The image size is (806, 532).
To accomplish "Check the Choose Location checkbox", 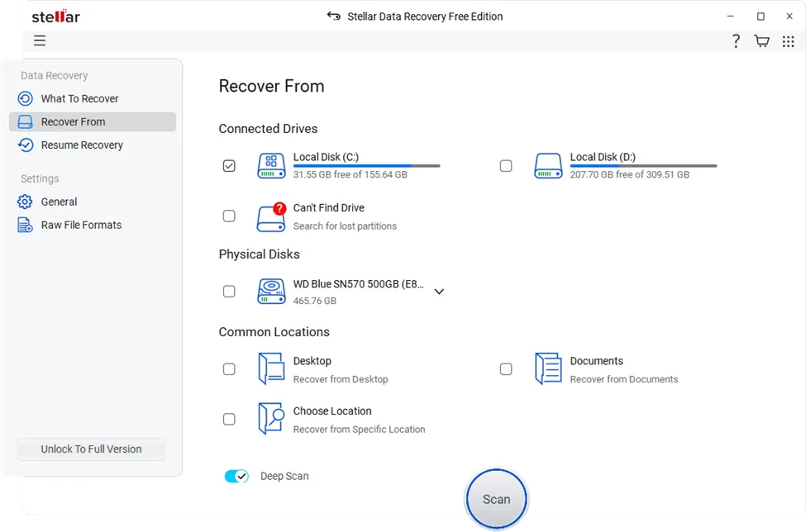I will coord(229,419).
